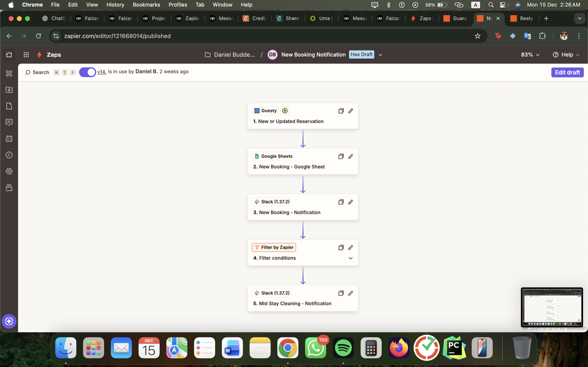Open WhatsApp from the Dock
588x367 pixels.
pos(316,348)
